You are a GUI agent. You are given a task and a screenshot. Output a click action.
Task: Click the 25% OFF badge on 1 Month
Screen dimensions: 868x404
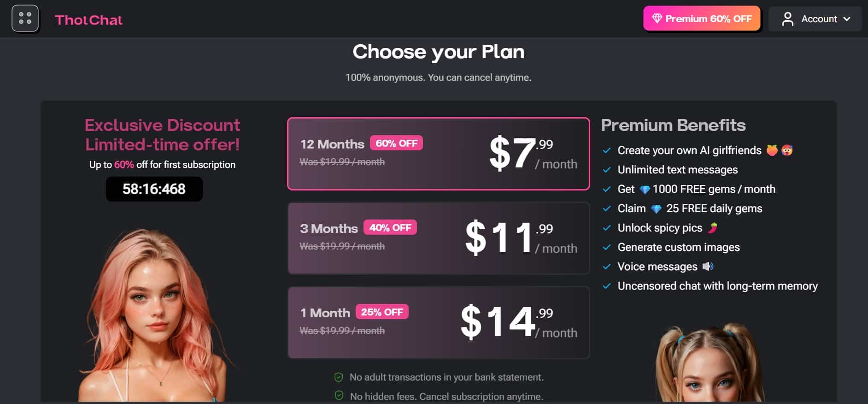[381, 312]
